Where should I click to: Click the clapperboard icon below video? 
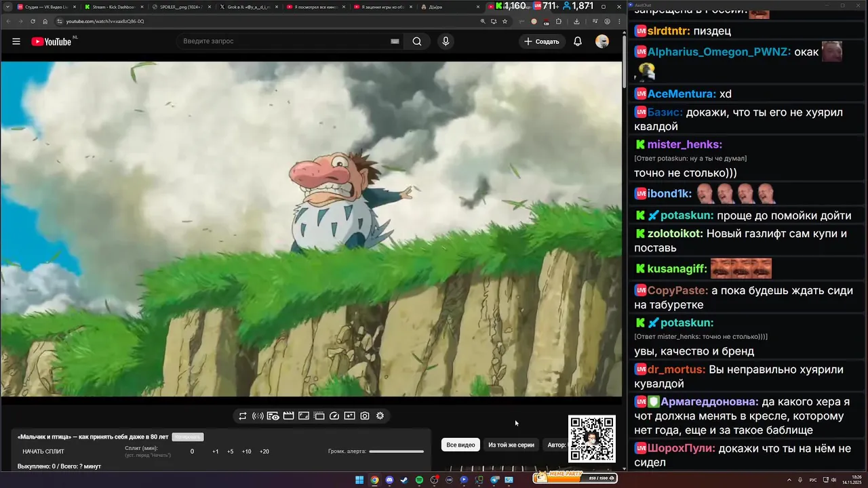[288, 415]
